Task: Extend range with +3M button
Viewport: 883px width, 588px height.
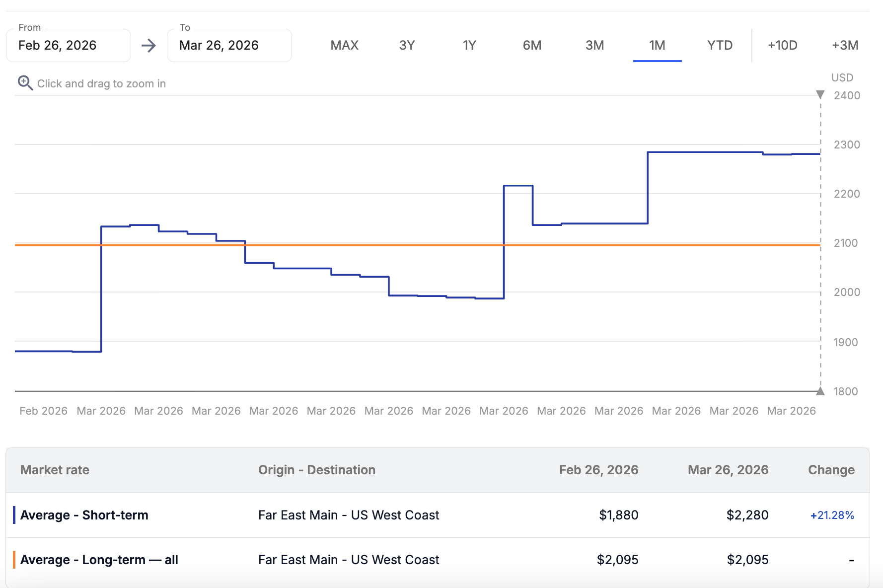Action: pyautogui.click(x=845, y=45)
